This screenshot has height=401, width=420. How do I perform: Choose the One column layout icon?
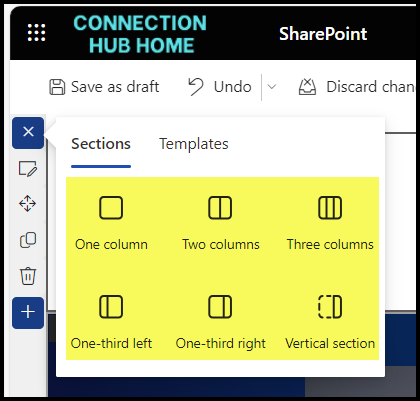click(x=111, y=208)
